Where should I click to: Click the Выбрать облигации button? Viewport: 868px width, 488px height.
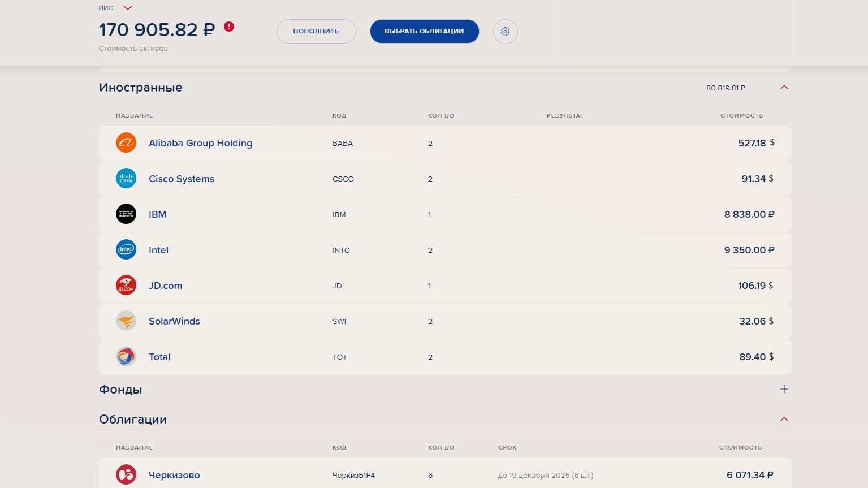pyautogui.click(x=425, y=31)
